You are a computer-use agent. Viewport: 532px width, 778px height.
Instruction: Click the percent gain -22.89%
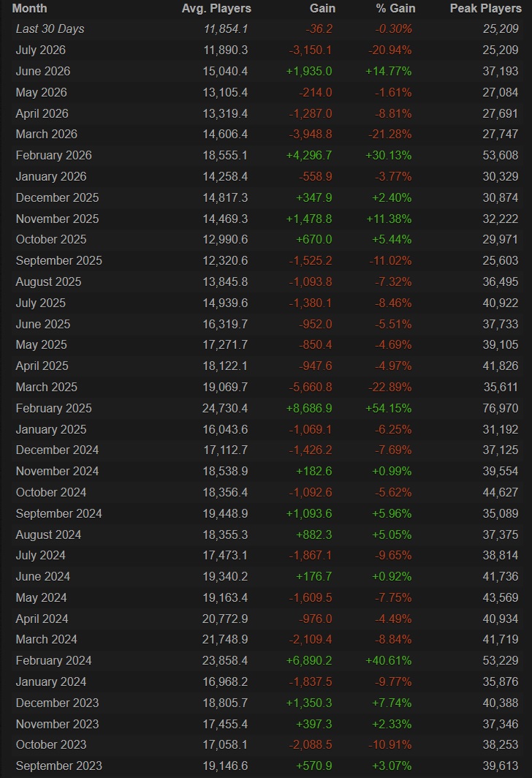coord(390,387)
